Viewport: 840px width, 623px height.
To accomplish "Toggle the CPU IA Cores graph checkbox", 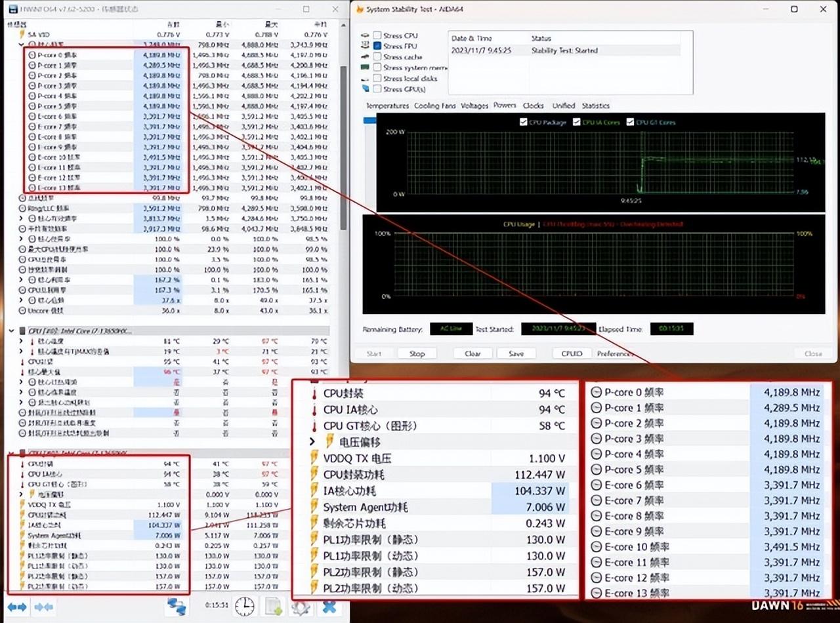I will [576, 122].
